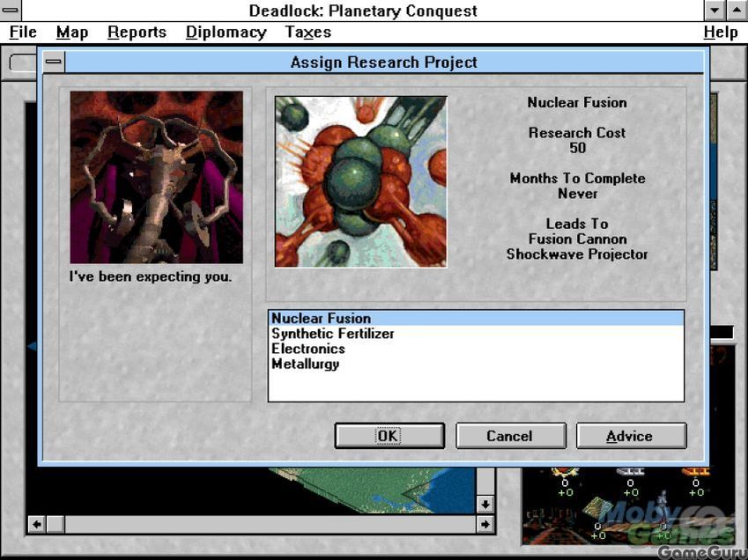The height and width of the screenshot is (560, 748).
Task: Click the Research Cost value 50
Action: tap(577, 148)
